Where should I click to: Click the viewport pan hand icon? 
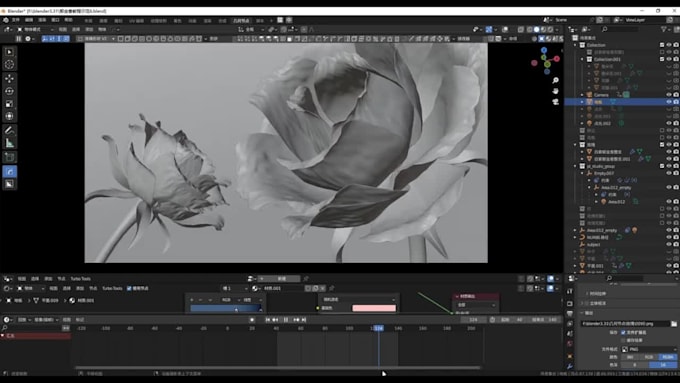[556, 91]
